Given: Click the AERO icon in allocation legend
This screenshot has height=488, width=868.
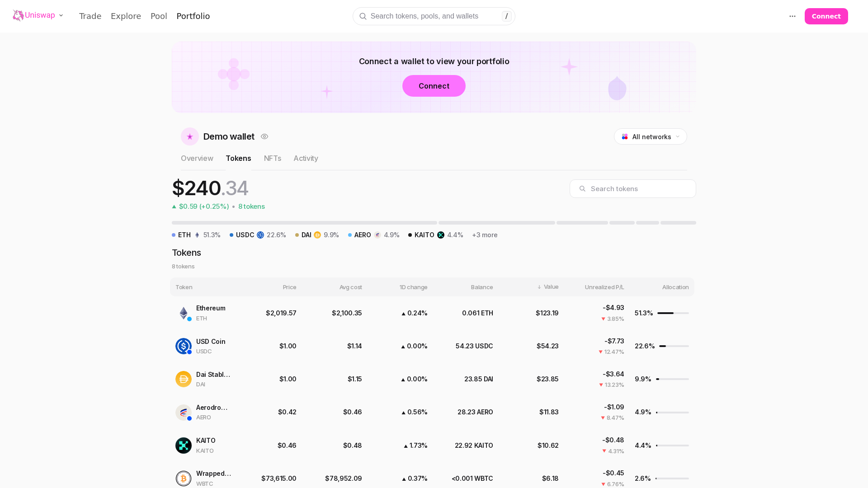Looking at the screenshot, I should [377, 235].
